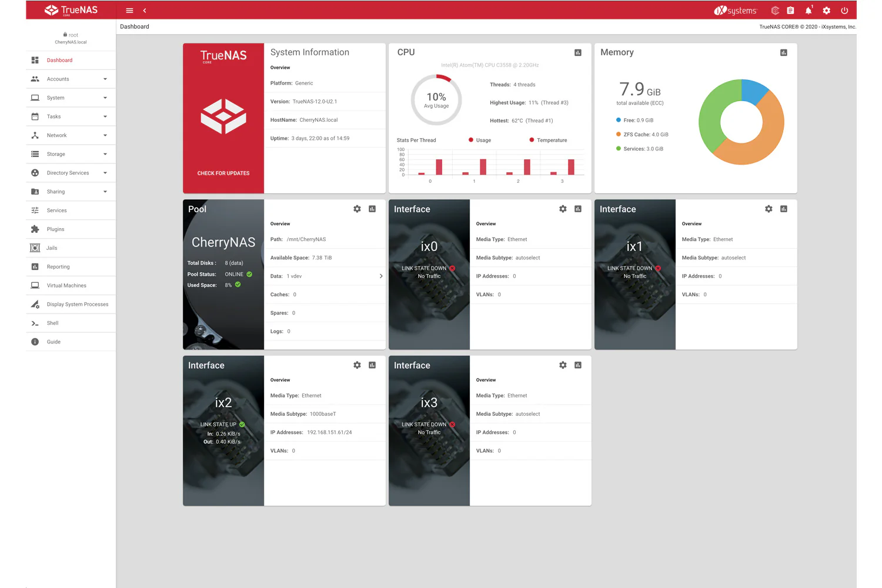This screenshot has height=588, width=882.
Task: Open the alerts bell notification icon
Action: (x=808, y=11)
